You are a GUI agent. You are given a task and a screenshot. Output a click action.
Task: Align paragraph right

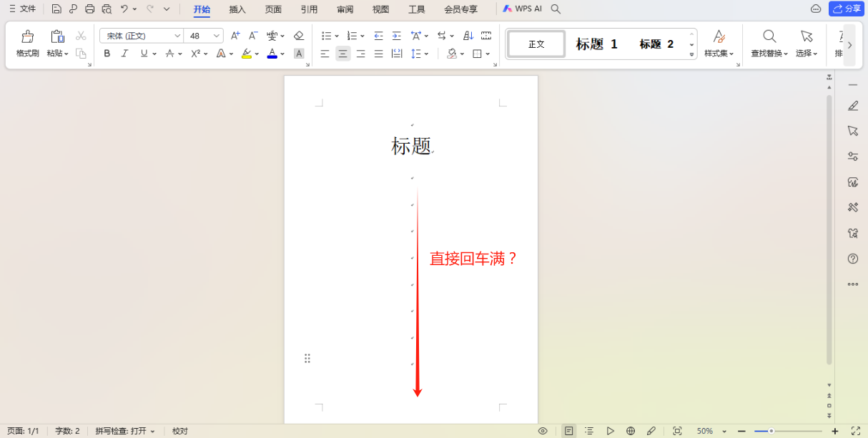coord(361,54)
